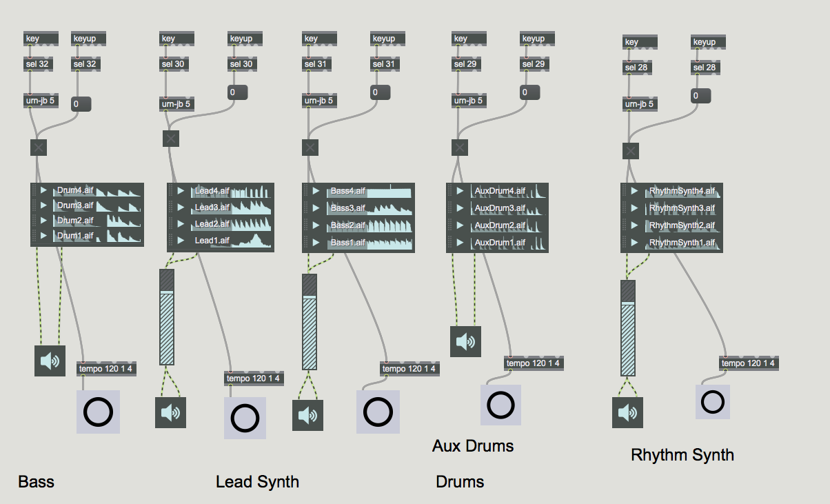Viewport: 830px width, 504px height.
Task: Click the 0 message box below keyup sel 28
Action: pyautogui.click(x=702, y=96)
